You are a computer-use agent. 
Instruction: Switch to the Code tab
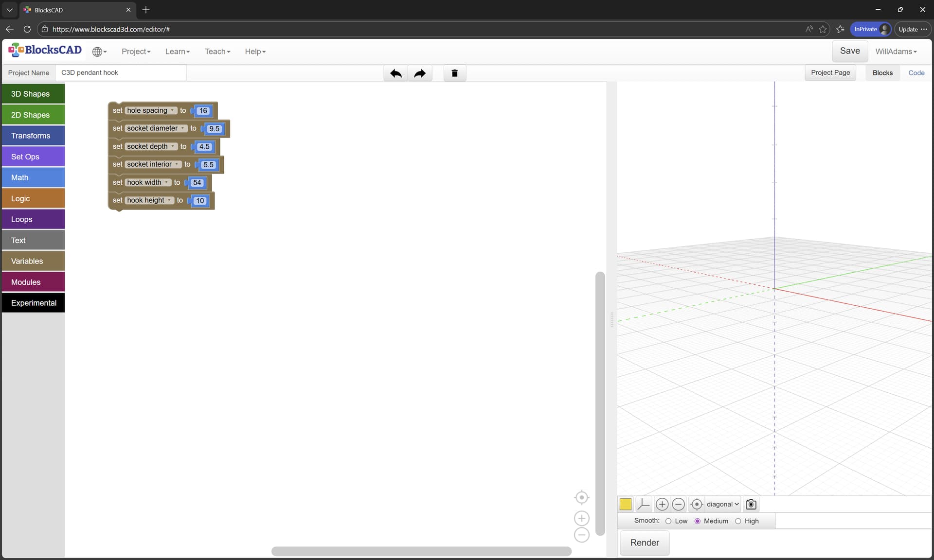(x=916, y=73)
